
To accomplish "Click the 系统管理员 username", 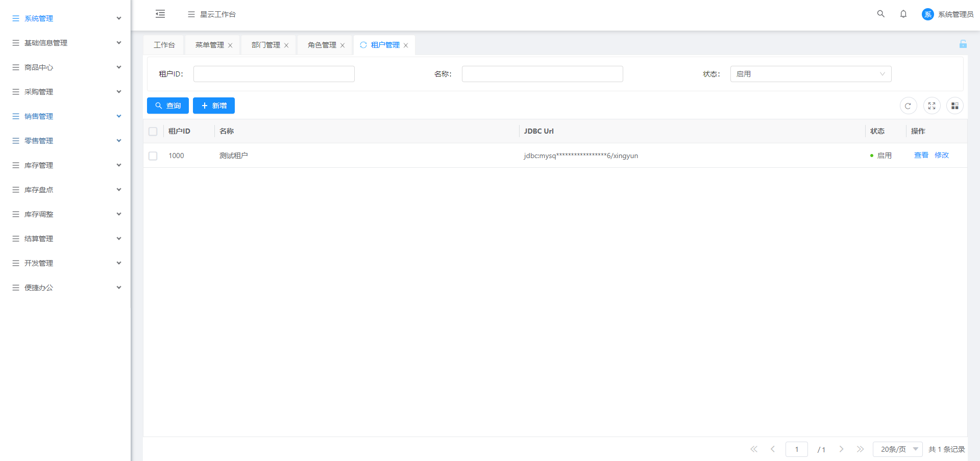I will [955, 14].
